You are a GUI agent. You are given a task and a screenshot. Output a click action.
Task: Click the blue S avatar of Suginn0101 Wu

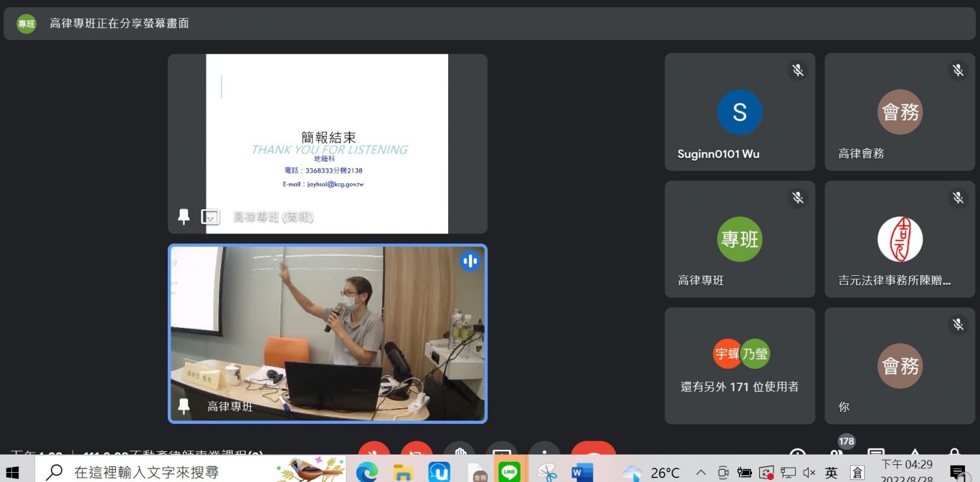point(740,112)
